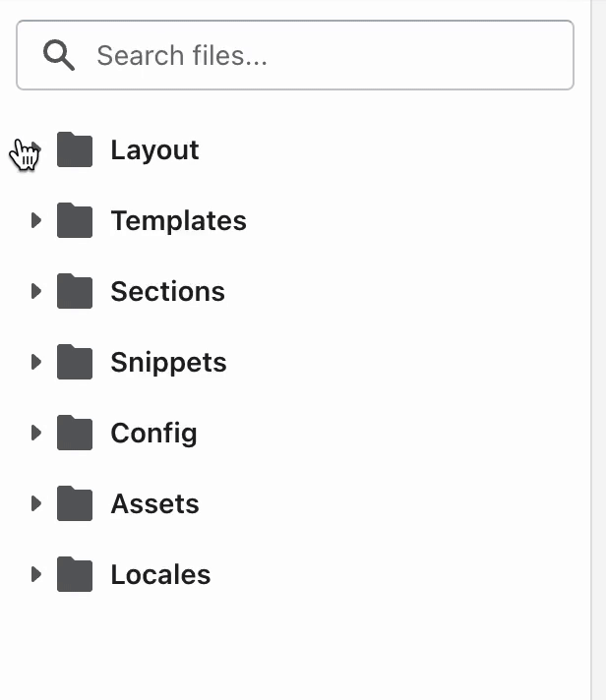This screenshot has width=606, height=700.
Task: Click the Config folder icon
Action: pyautogui.click(x=75, y=434)
